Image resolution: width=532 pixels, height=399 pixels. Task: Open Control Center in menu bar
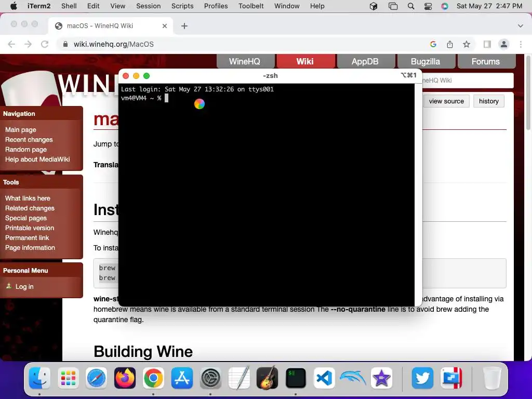428,6
